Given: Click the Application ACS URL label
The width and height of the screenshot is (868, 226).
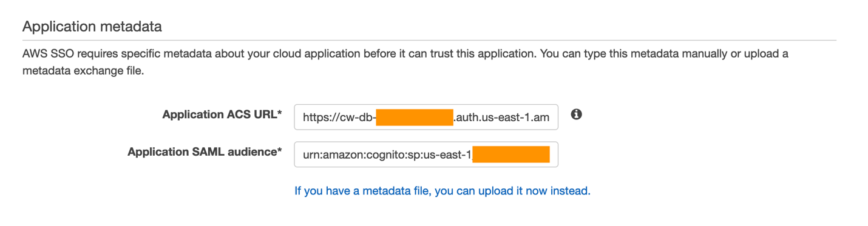Looking at the screenshot, I should click(222, 115).
